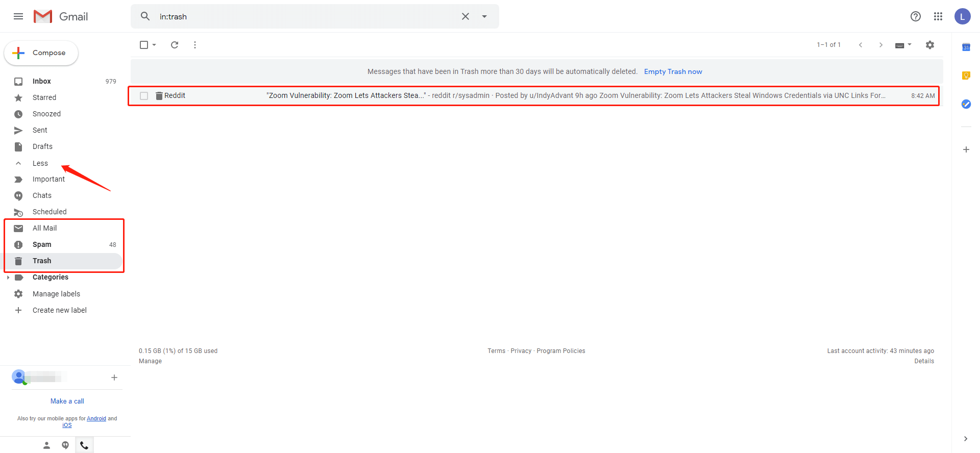
Task: Select the Reddit email checkbox
Action: click(x=144, y=96)
